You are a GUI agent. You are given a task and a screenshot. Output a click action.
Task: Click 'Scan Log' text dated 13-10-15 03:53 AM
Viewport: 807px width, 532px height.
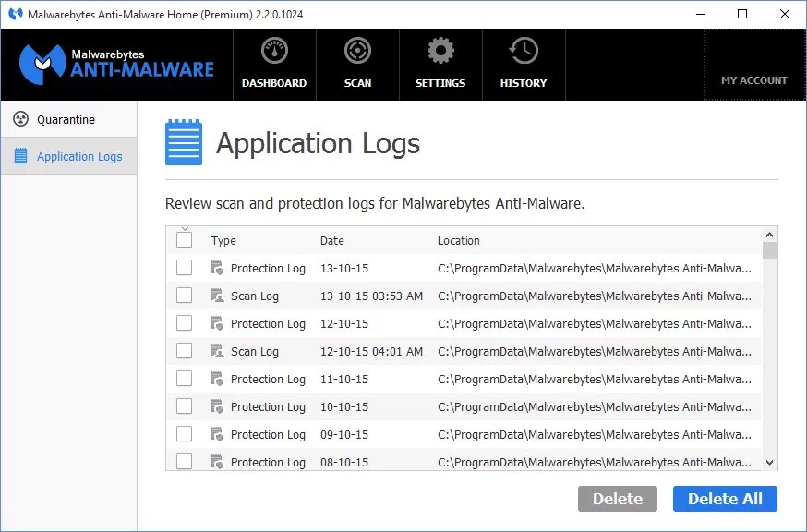[255, 296]
